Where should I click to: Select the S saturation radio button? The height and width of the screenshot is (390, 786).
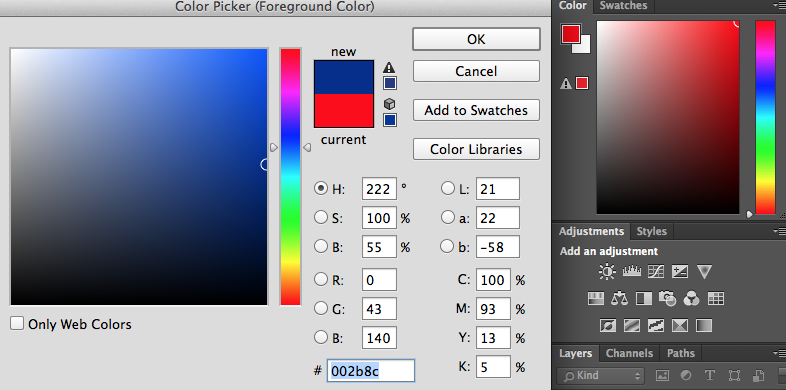tap(320, 218)
